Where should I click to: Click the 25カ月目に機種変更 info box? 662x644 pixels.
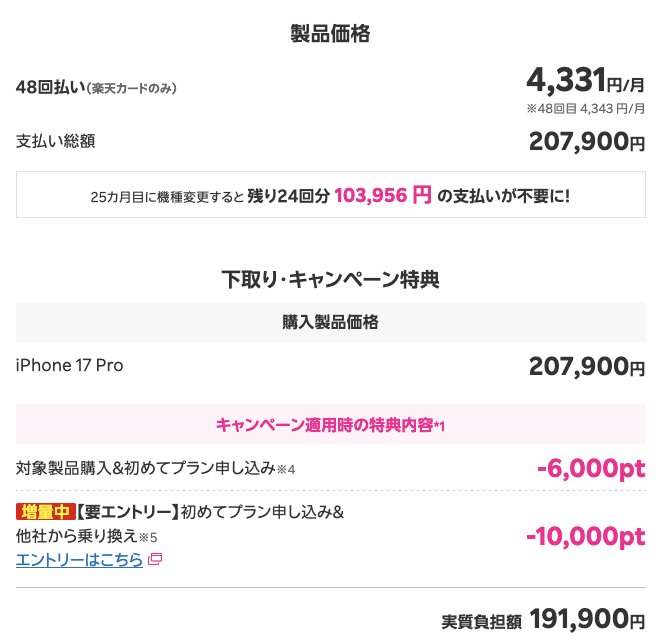[331, 195]
